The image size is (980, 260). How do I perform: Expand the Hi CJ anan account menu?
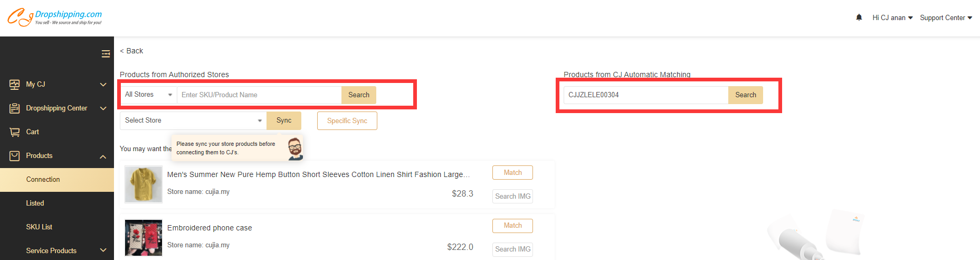(892, 18)
